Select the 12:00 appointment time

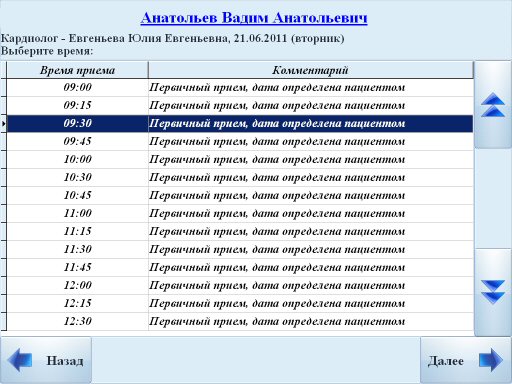[77, 285]
